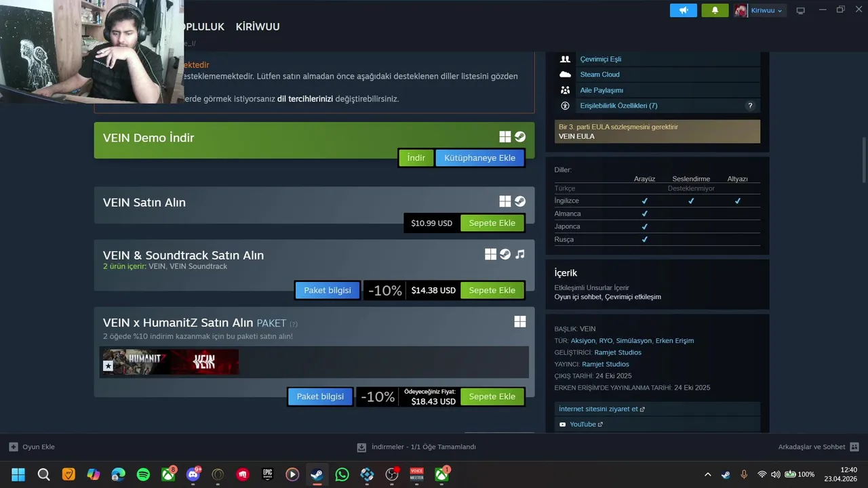Open the Aile Paylaşımı feature link

pos(601,90)
